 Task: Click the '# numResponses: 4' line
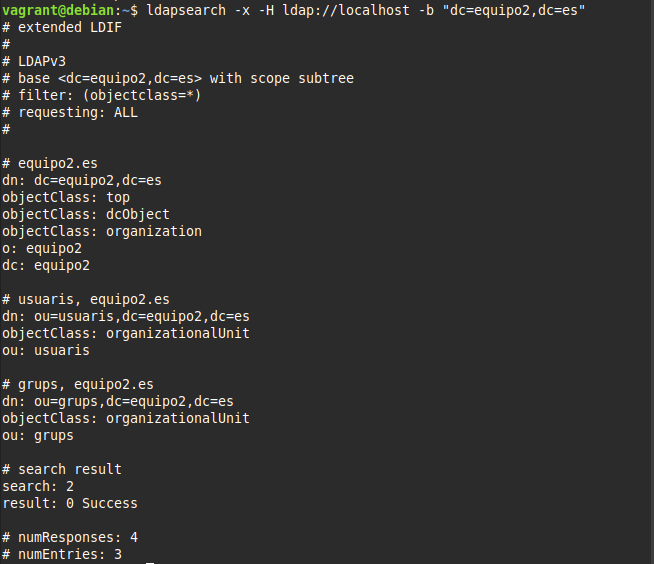(x=70, y=537)
